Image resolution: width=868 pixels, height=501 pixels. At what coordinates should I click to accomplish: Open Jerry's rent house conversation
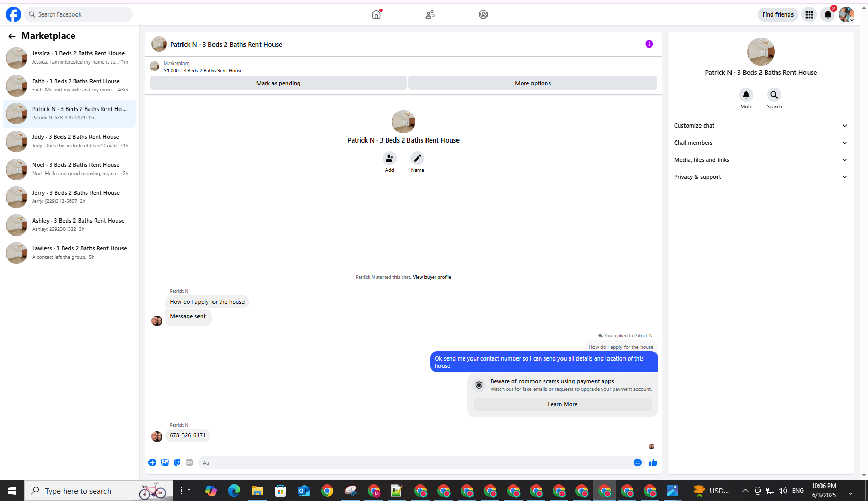coord(69,197)
